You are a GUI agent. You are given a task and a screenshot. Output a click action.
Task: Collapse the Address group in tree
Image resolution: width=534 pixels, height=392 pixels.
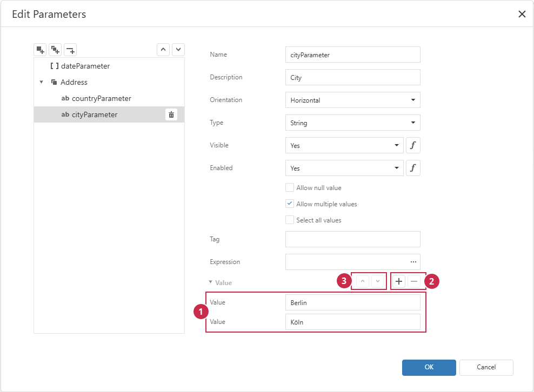41,82
